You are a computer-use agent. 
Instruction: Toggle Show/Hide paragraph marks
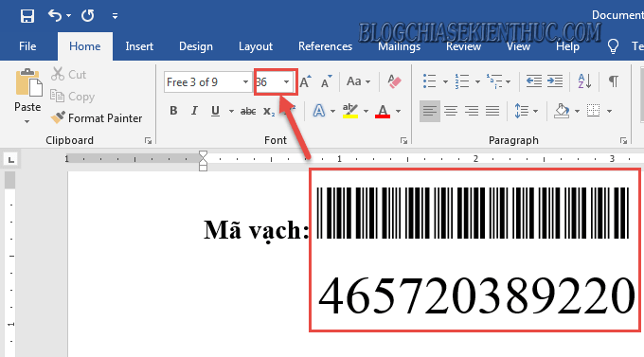(x=613, y=81)
